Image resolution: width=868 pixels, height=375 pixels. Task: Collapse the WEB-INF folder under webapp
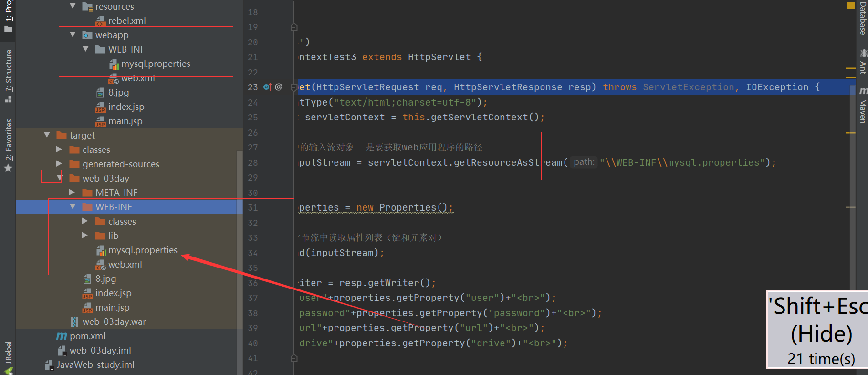click(x=85, y=49)
